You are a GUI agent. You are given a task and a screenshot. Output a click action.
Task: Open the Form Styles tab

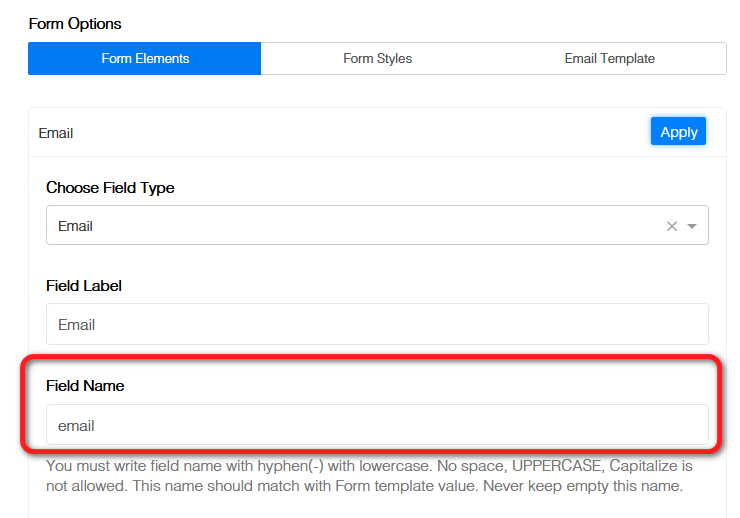pos(377,59)
